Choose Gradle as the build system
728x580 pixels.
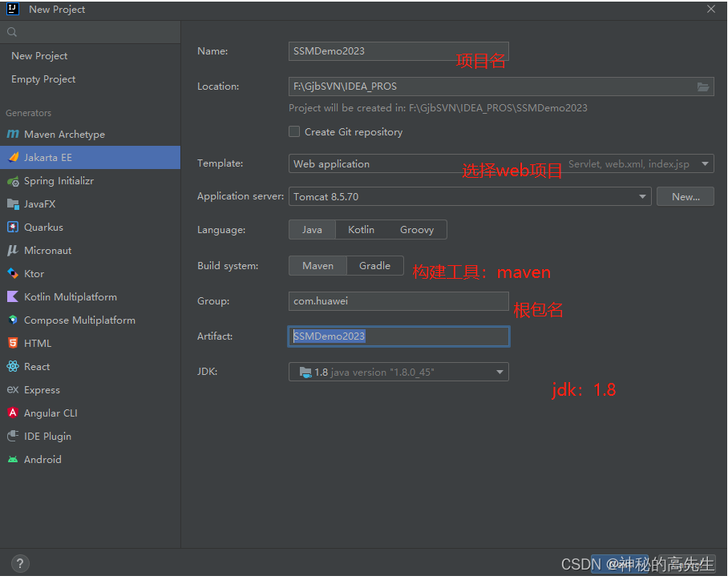point(374,266)
